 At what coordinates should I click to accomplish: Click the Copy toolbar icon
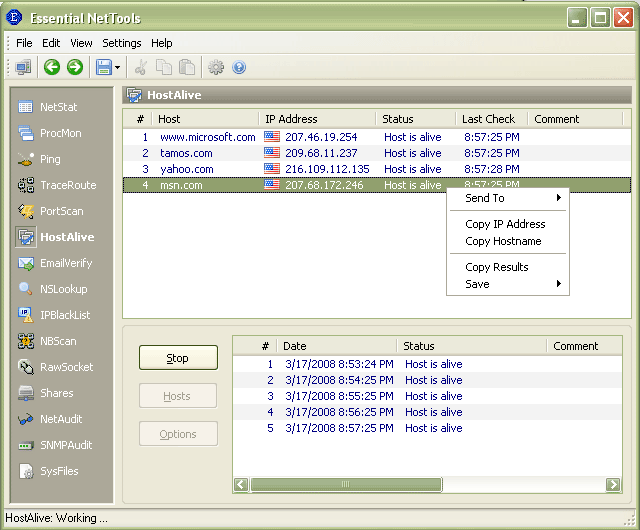point(164,67)
